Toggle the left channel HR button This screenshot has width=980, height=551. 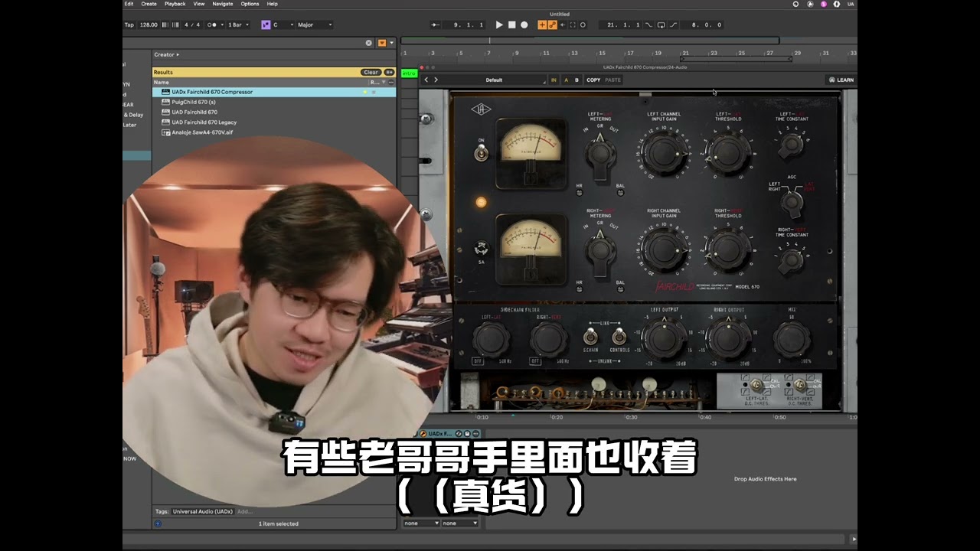(580, 193)
